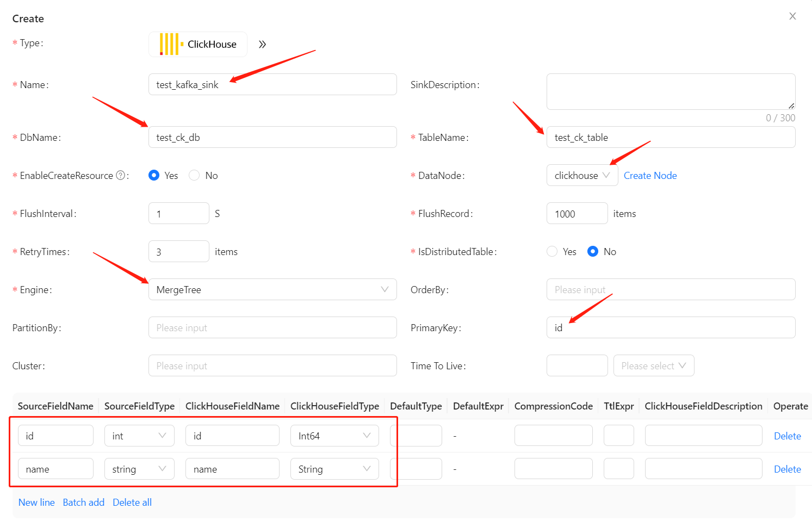Click Delete all fields link
Screen dimensions: 812x521
132,503
